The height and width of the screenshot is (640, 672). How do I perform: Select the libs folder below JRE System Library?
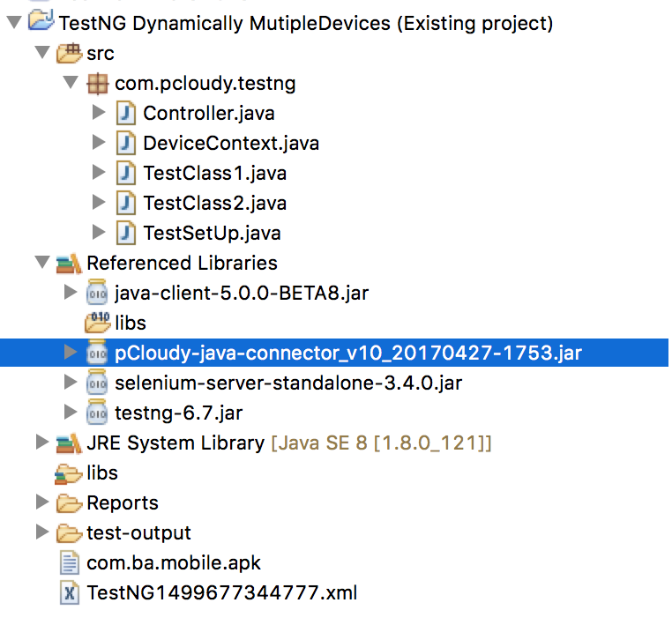[102, 473]
